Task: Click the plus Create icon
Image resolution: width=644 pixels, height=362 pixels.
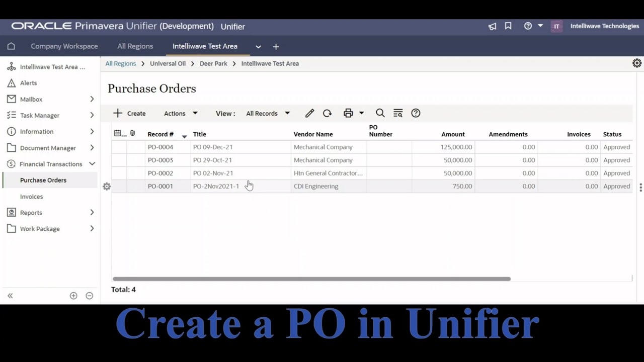Action: click(x=118, y=113)
